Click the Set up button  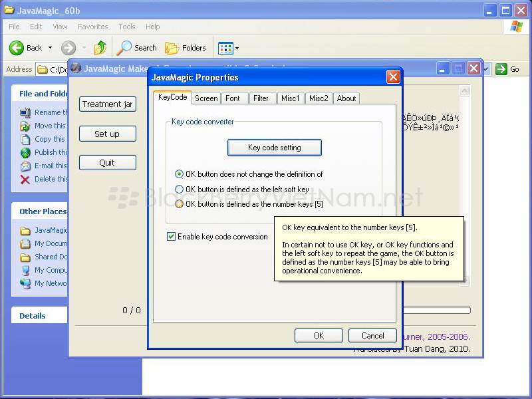tap(108, 134)
